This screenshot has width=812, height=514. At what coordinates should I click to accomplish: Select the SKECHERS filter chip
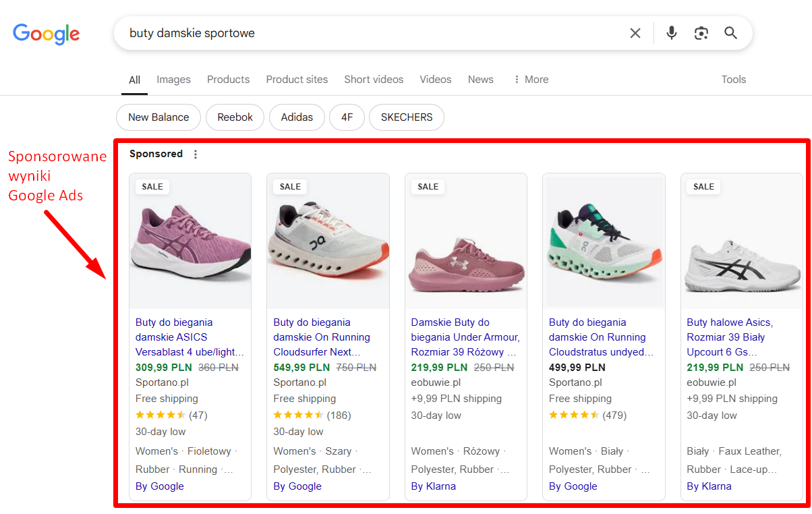(x=407, y=117)
